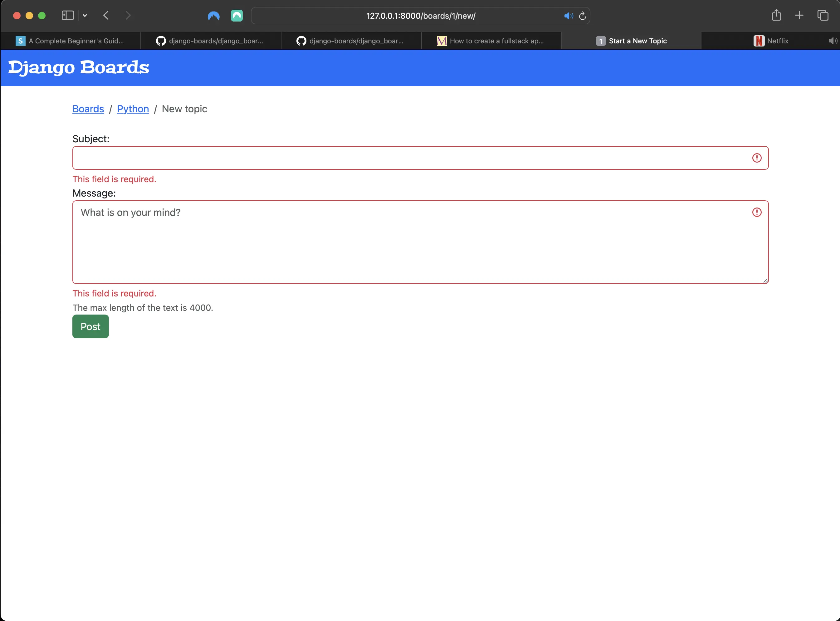Minimize the window with yellow button
The width and height of the screenshot is (840, 621).
29,15
